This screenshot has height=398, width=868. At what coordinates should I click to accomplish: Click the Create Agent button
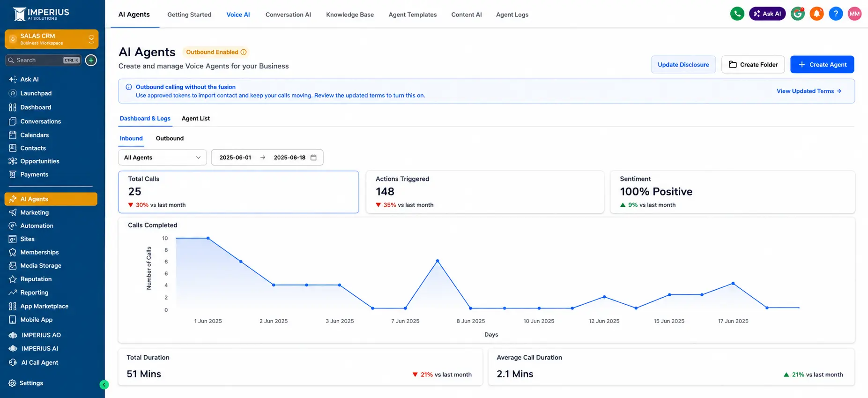point(822,65)
